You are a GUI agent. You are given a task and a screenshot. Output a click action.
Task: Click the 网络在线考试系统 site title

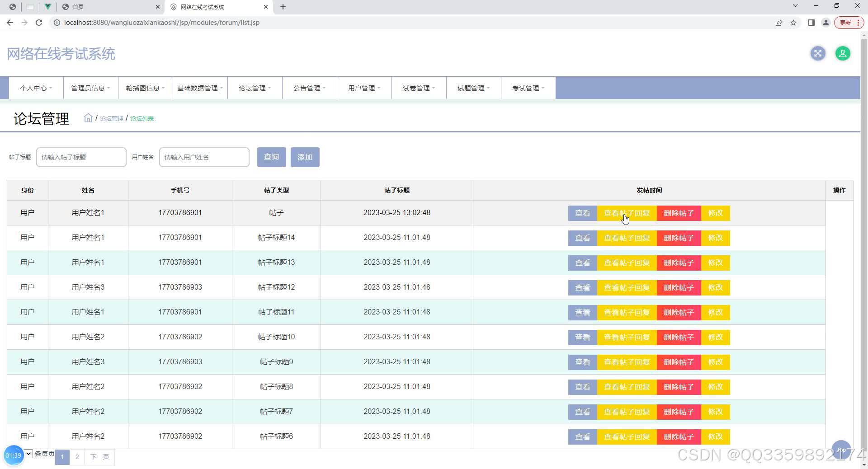[x=61, y=54]
